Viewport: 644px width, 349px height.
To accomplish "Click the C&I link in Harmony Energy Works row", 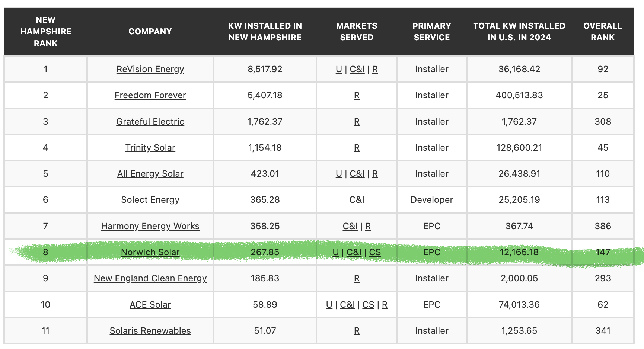I will pos(350,226).
